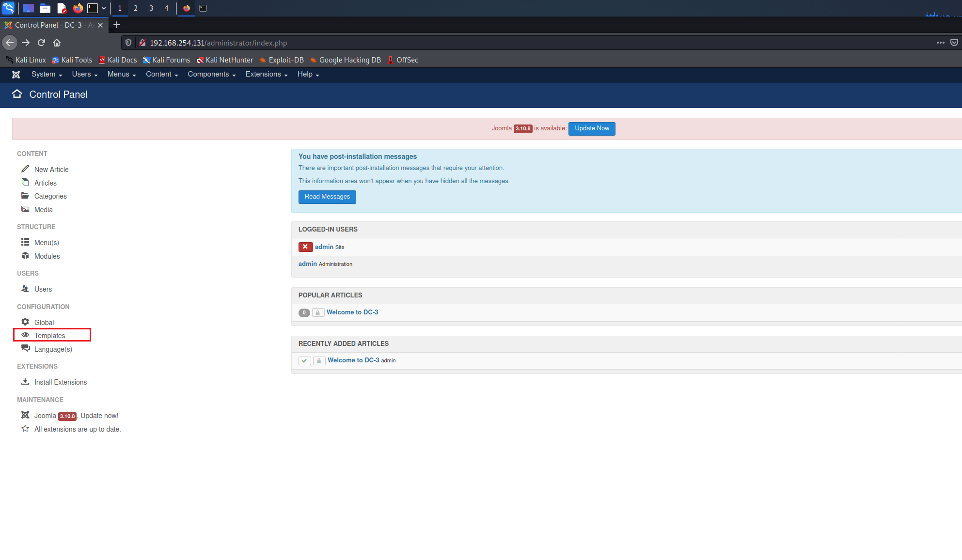Screen dimensions: 962x560
Task: Open the Content dropdown menu
Action: click(x=162, y=74)
